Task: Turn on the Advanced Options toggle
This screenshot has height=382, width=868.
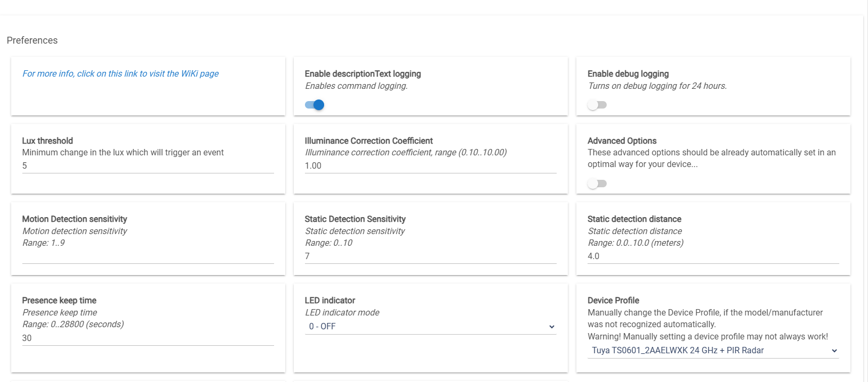Action: (x=597, y=184)
